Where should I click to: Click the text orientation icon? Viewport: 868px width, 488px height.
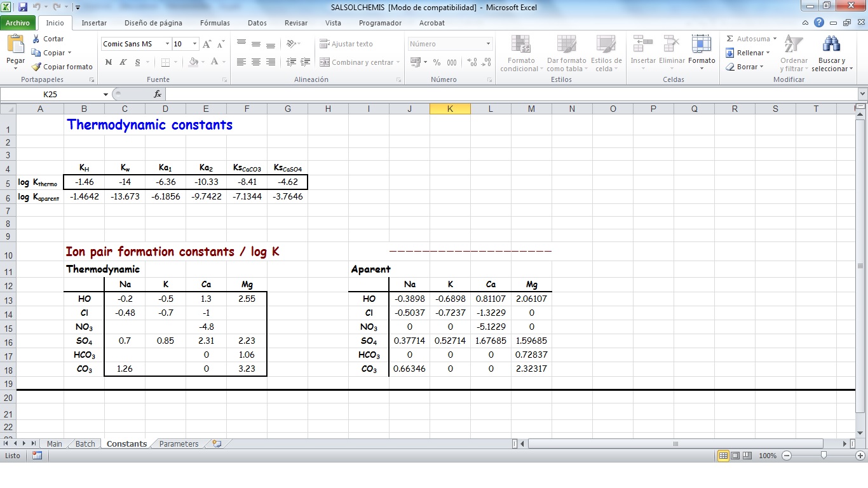pyautogui.click(x=291, y=44)
